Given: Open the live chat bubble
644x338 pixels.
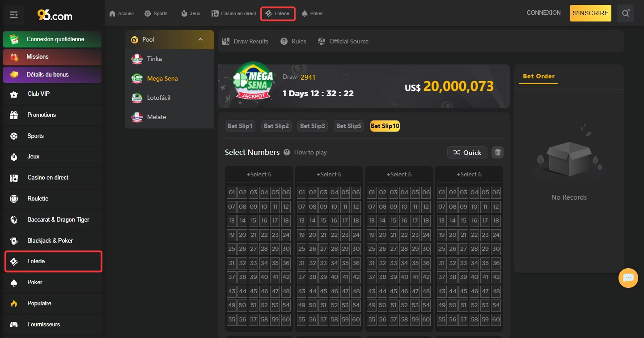Looking at the screenshot, I should coord(628,278).
